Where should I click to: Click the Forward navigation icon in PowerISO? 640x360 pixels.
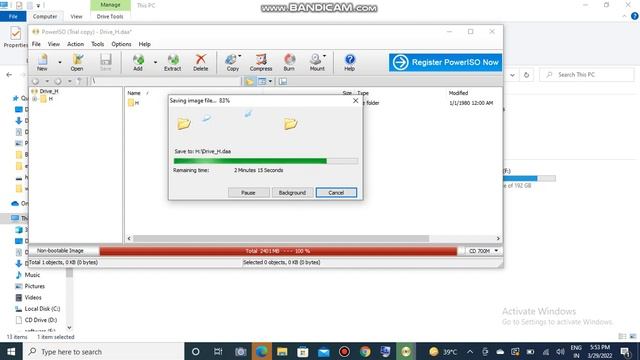58,81
